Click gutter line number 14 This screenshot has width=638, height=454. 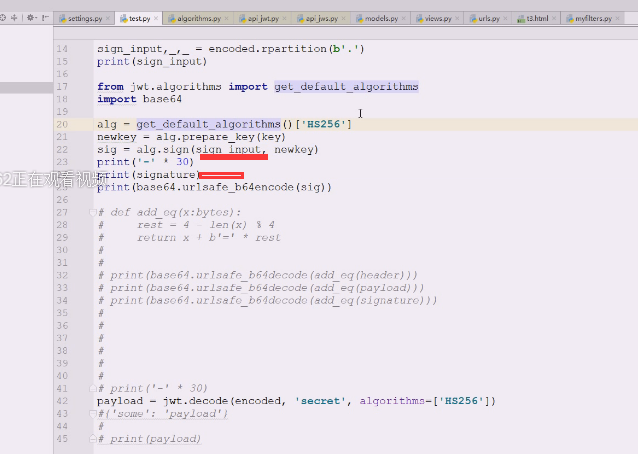(62, 49)
